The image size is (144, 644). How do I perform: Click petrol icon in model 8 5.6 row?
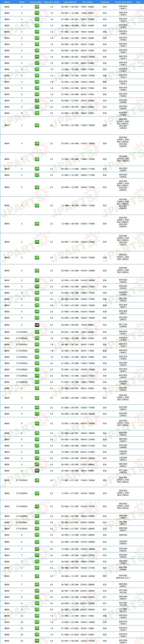pyautogui.click(x=37, y=609)
